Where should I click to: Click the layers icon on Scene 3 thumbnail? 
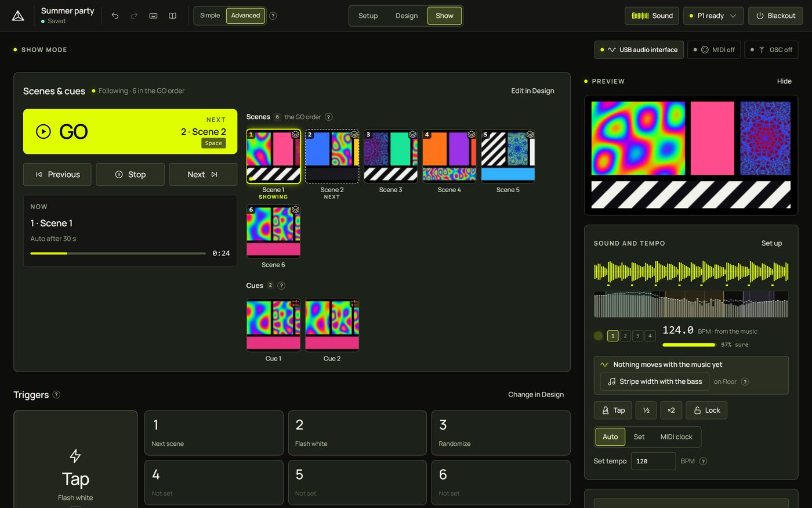point(412,135)
